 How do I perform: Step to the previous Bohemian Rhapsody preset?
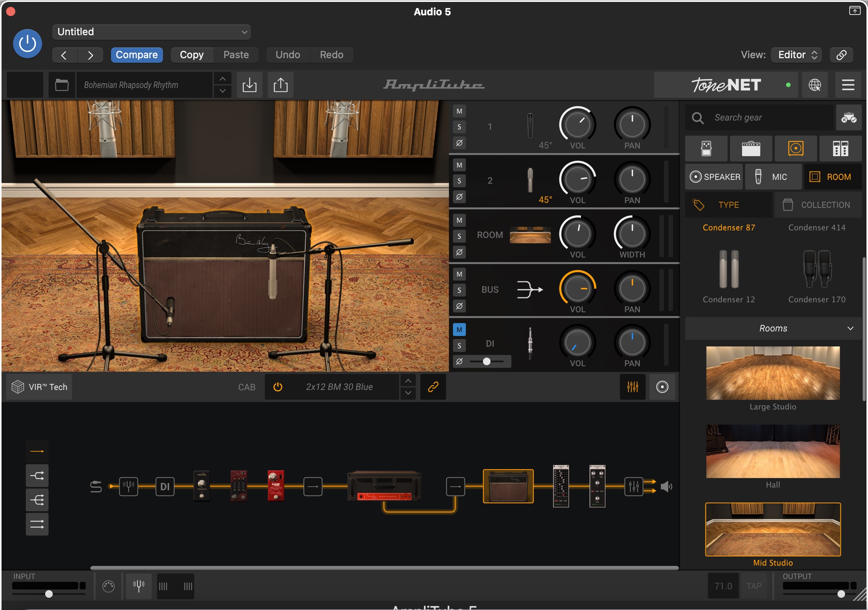(222, 79)
